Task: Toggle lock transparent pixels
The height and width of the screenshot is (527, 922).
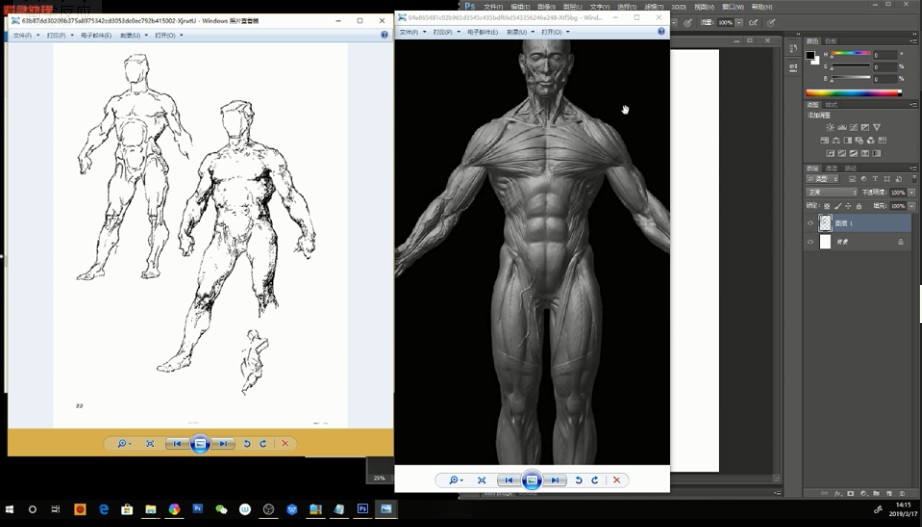Action: 827,206
